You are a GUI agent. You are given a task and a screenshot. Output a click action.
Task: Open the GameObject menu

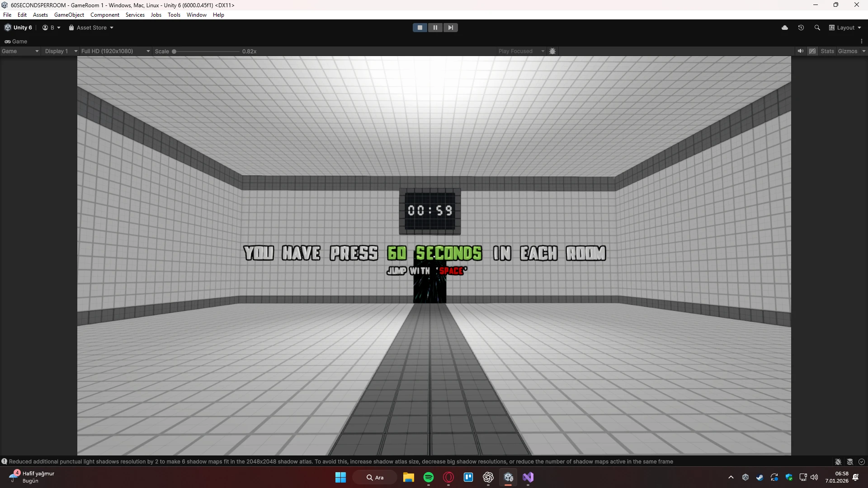click(x=69, y=15)
